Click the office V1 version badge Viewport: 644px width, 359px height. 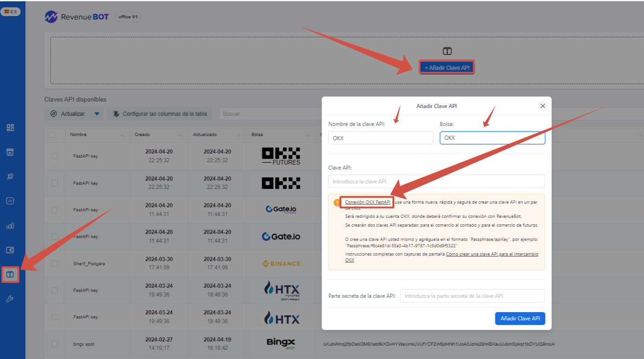[x=128, y=17]
